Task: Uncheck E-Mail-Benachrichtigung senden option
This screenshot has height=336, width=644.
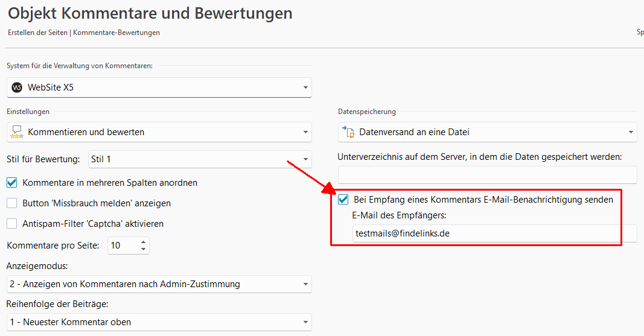Action: point(343,200)
